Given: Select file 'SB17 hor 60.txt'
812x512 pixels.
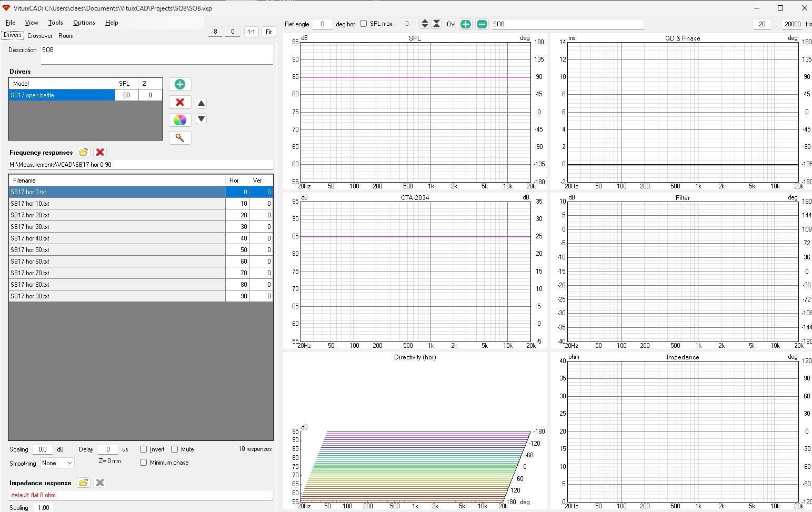Looking at the screenshot, I should (x=117, y=262).
